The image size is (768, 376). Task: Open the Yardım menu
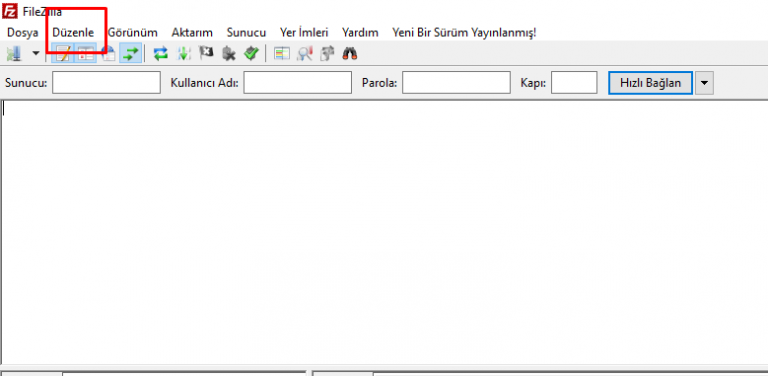click(360, 33)
